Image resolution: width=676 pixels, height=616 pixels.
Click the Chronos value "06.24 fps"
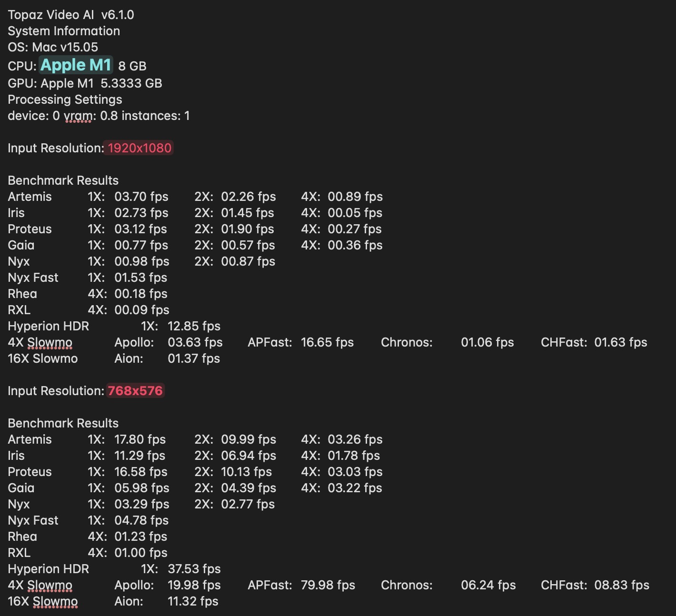pos(488,585)
